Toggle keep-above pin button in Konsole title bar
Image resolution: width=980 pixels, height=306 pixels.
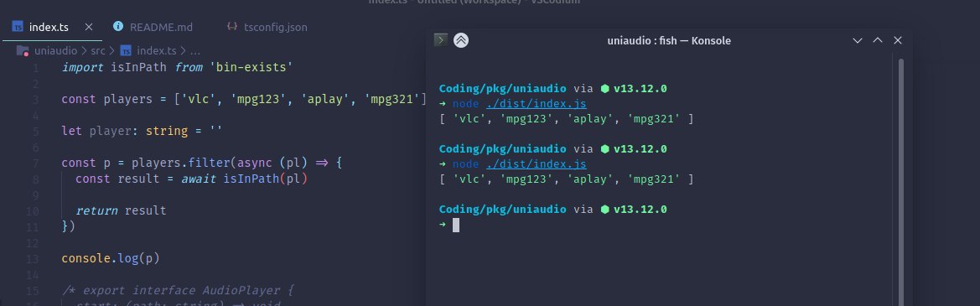pos(460,40)
